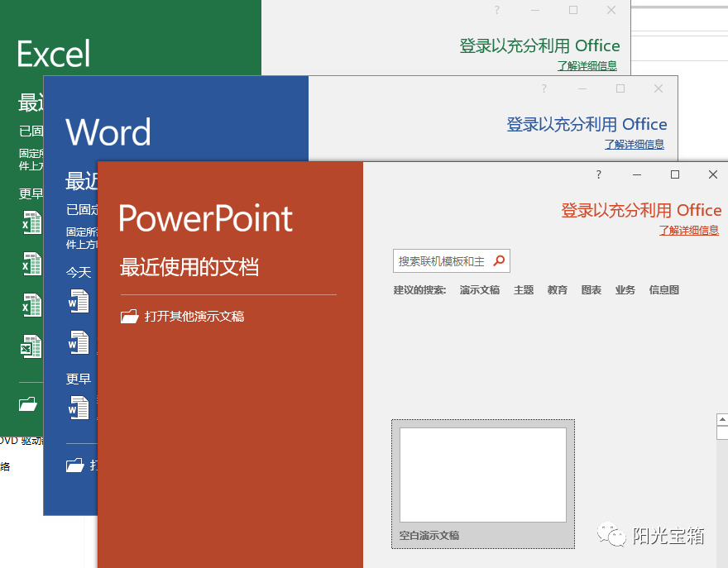Image resolution: width=728 pixels, height=568 pixels.
Task: Minimize the Word window
Action: (x=582, y=88)
